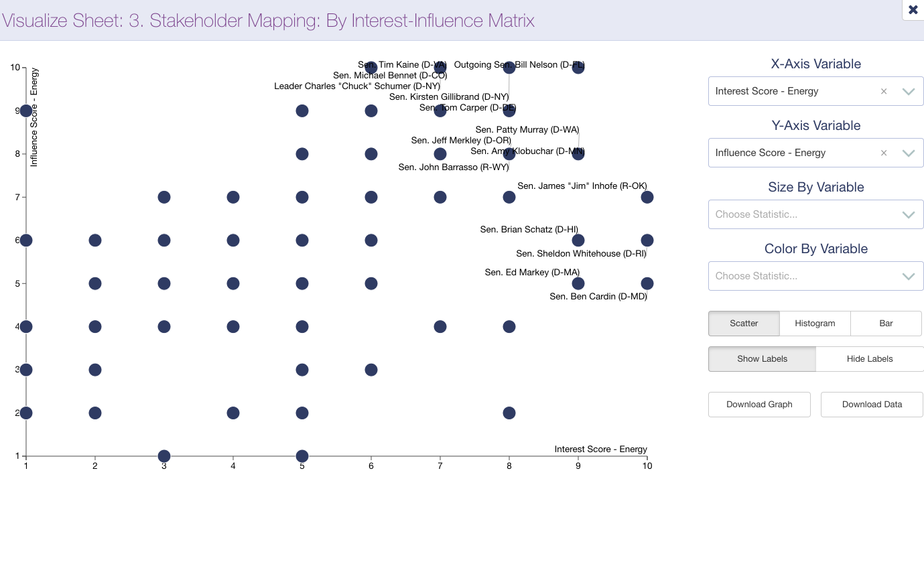Click the Y-Axis Variable dropdown arrow
The width and height of the screenshot is (924, 562).
[909, 153]
